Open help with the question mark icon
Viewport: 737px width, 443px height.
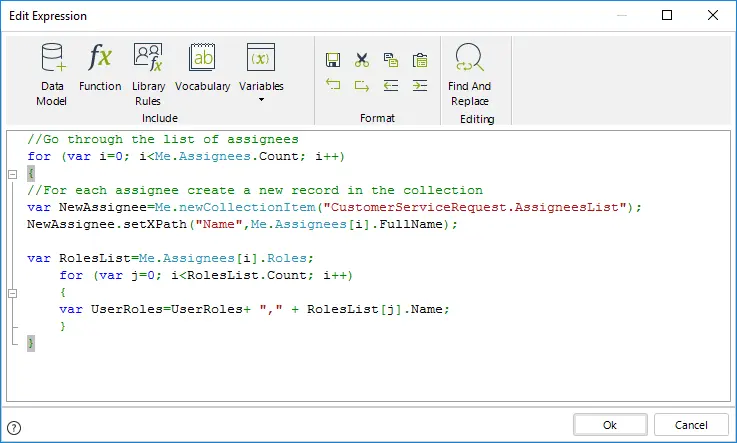(14, 427)
